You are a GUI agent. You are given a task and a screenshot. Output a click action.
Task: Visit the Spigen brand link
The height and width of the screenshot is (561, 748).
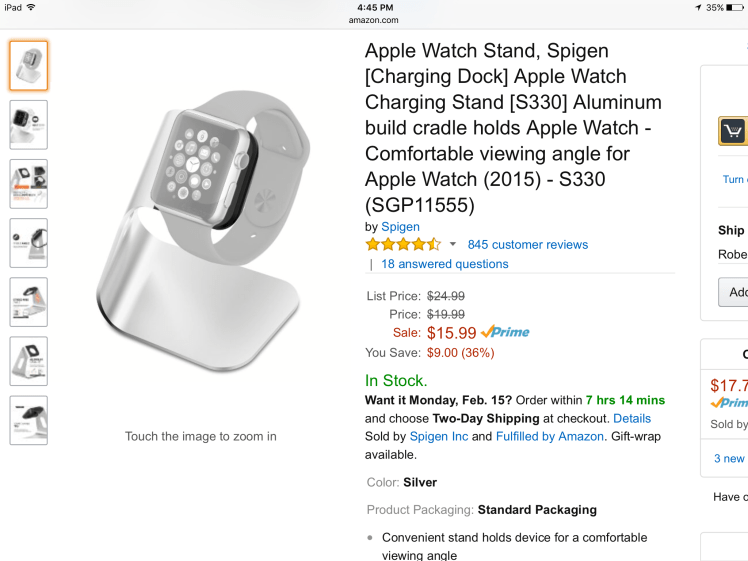400,227
